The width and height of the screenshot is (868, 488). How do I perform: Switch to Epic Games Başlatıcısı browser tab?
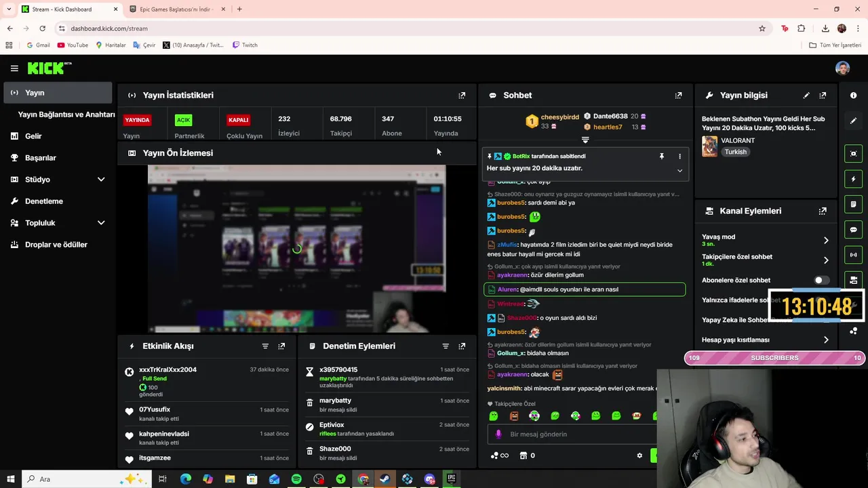176,9
